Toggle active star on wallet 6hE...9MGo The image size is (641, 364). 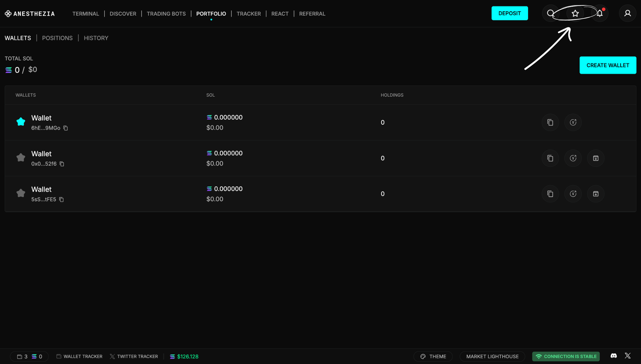[x=21, y=122]
